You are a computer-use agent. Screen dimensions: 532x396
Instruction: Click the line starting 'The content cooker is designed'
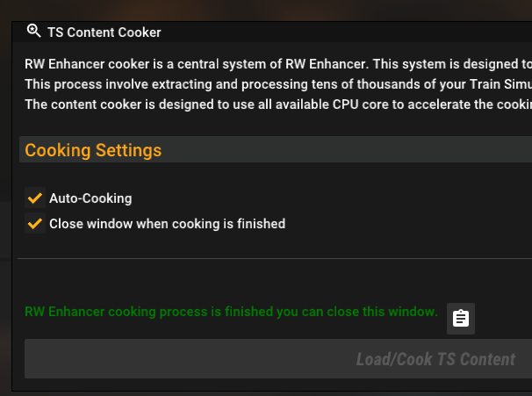tap(263, 104)
